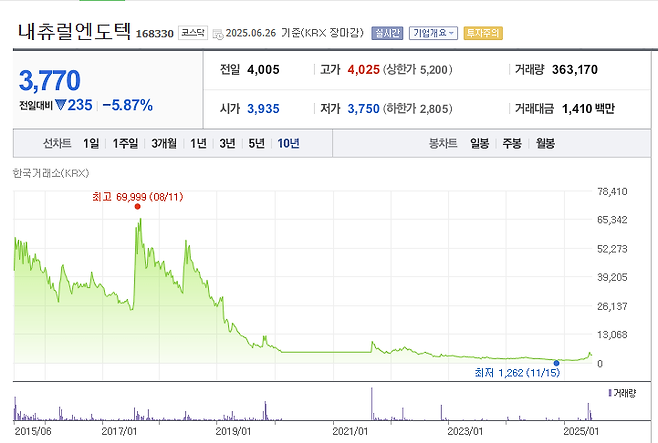Click the stock name 내츄럴엔도텍
The image size is (658, 443).
click(x=74, y=32)
